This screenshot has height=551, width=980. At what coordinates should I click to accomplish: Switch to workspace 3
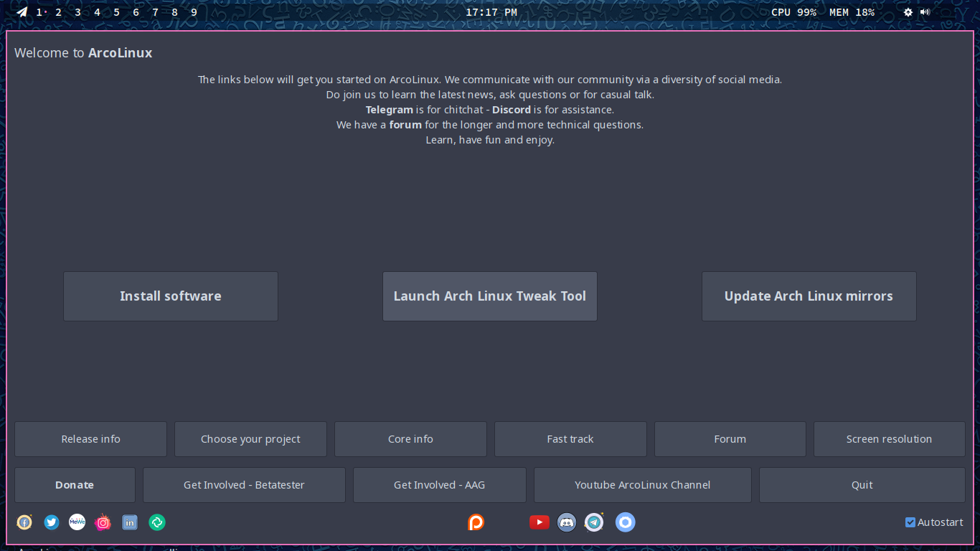click(x=78, y=12)
